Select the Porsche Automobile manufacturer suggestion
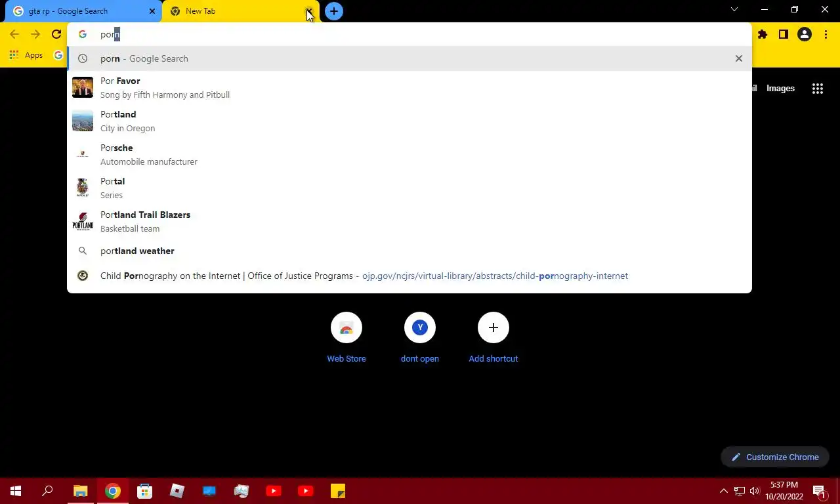Viewport: 840px width, 504px height. tap(409, 154)
